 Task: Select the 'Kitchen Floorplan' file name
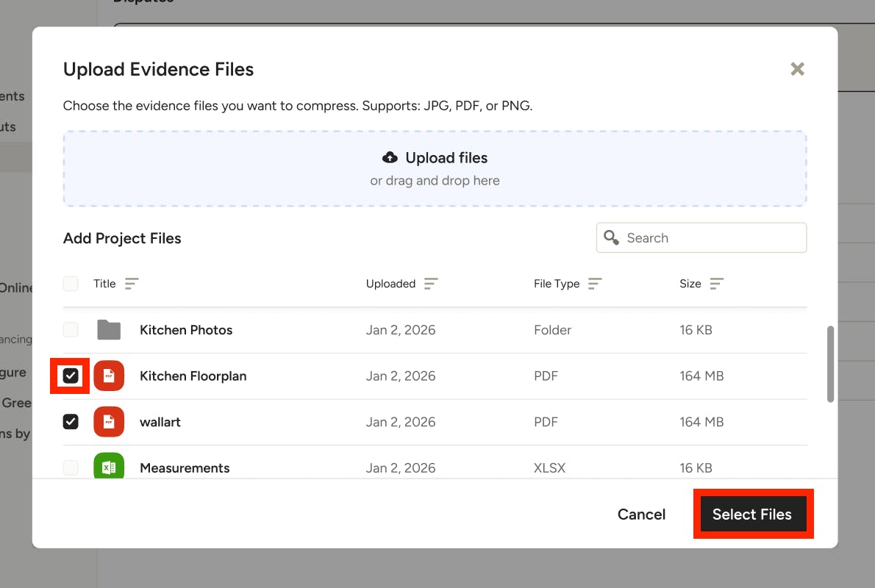[193, 376]
